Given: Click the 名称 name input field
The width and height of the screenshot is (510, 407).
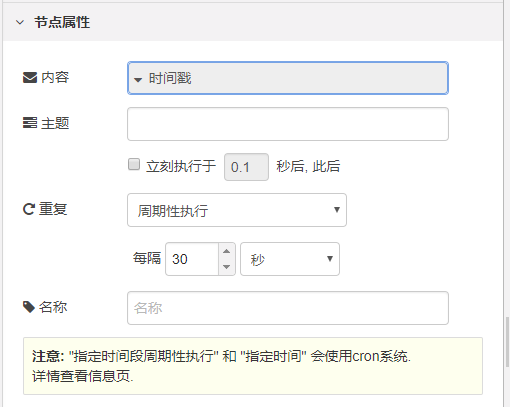Looking at the screenshot, I should tap(288, 308).
